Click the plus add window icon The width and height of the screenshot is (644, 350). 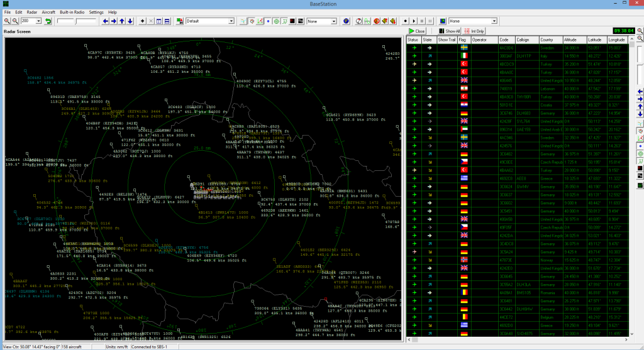click(143, 21)
